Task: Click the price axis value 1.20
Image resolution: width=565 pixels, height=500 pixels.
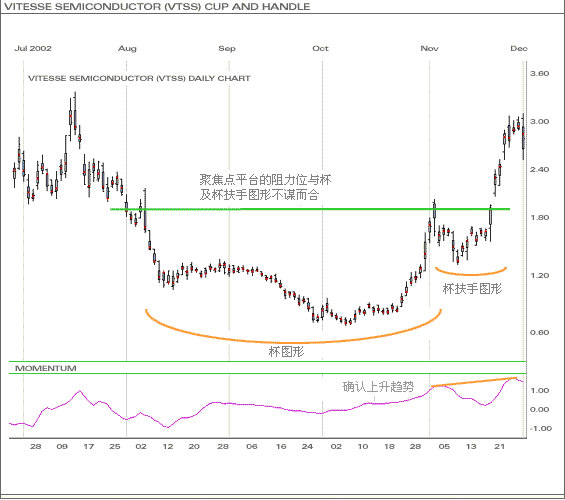Action: pos(539,276)
